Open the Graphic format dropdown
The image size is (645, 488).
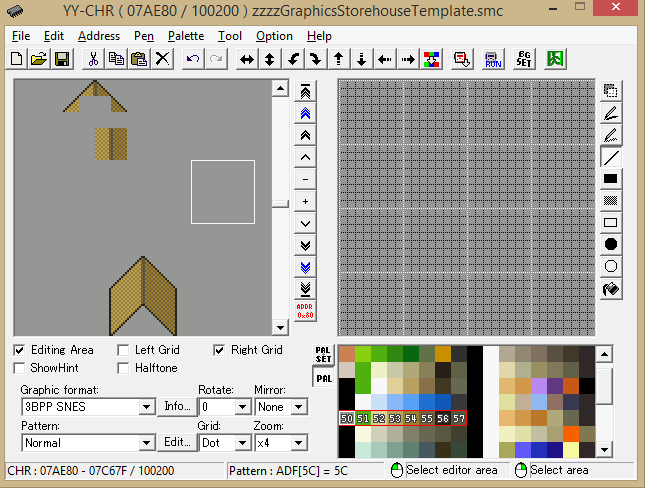[146, 407]
